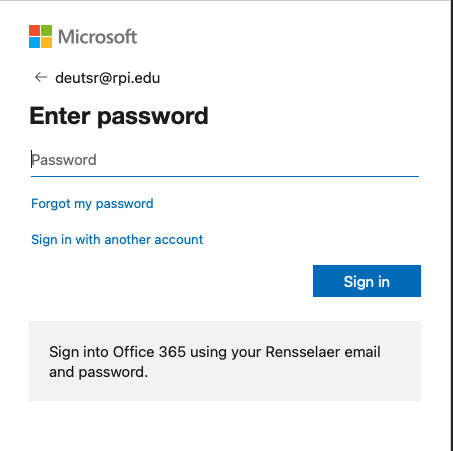The height and width of the screenshot is (451, 453).
Task: Click the 'and password.' line in notice
Action: [x=98, y=372]
